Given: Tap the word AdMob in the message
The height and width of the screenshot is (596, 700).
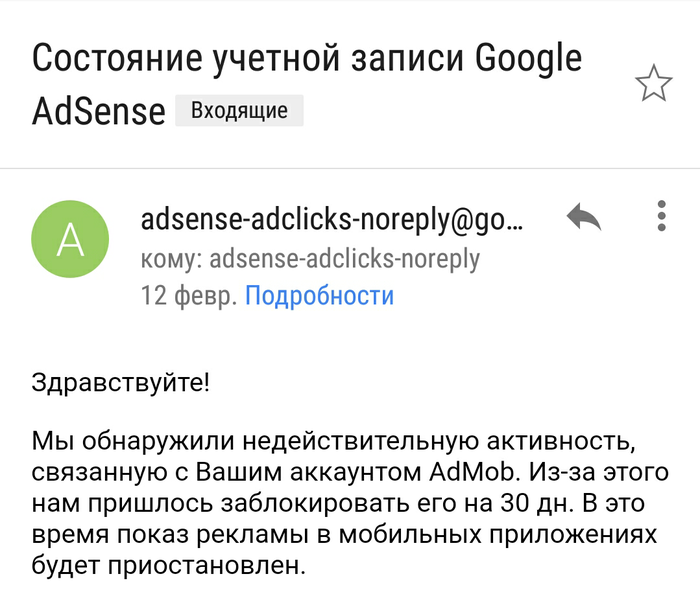Looking at the screenshot, I should 475,472.
